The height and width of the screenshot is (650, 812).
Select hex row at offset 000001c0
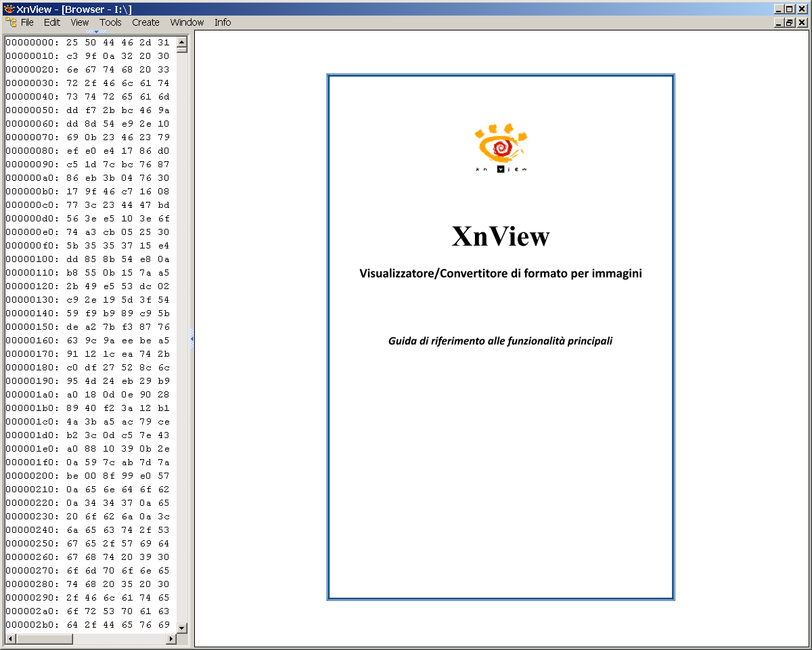[x=88, y=421]
